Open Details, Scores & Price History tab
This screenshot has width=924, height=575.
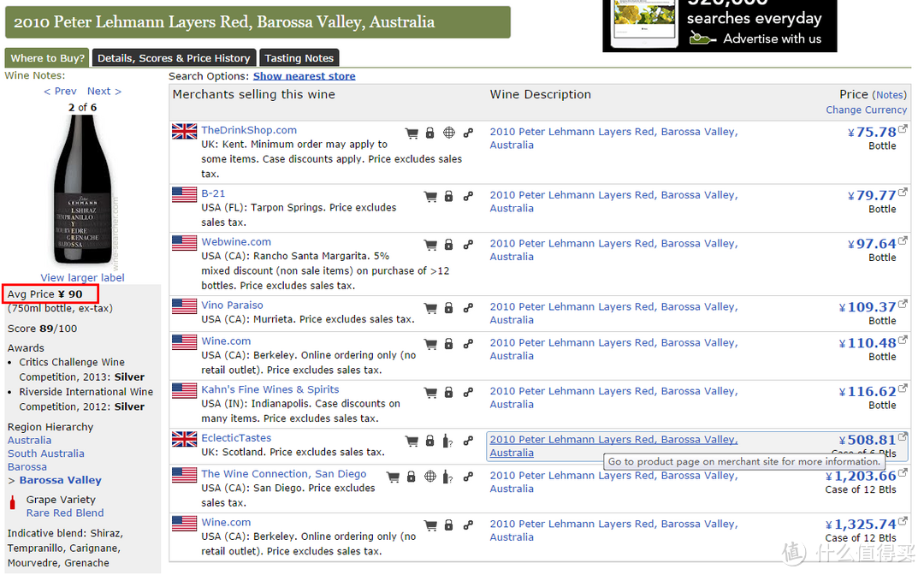coord(174,57)
